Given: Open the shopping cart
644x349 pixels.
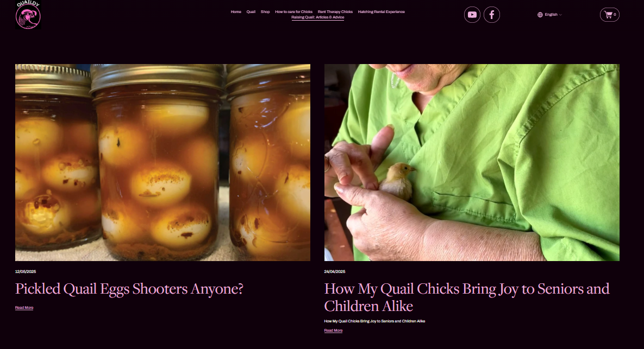Looking at the screenshot, I should (610, 15).
